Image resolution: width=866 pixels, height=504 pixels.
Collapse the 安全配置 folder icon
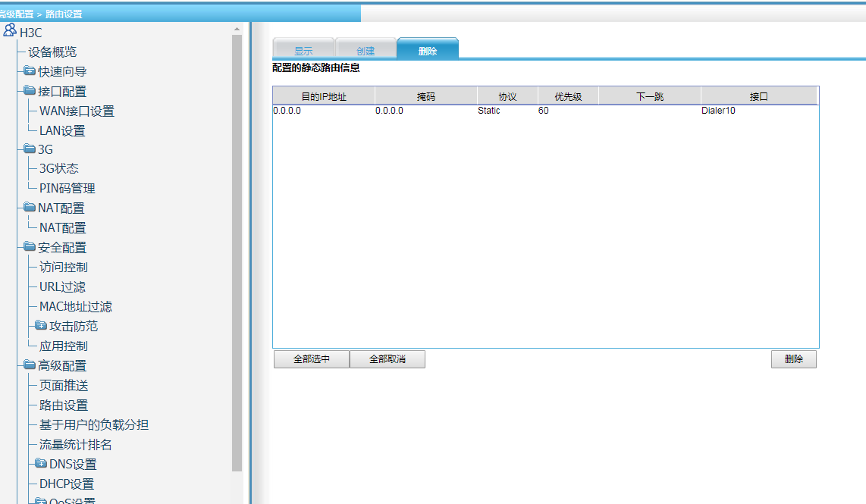point(30,246)
